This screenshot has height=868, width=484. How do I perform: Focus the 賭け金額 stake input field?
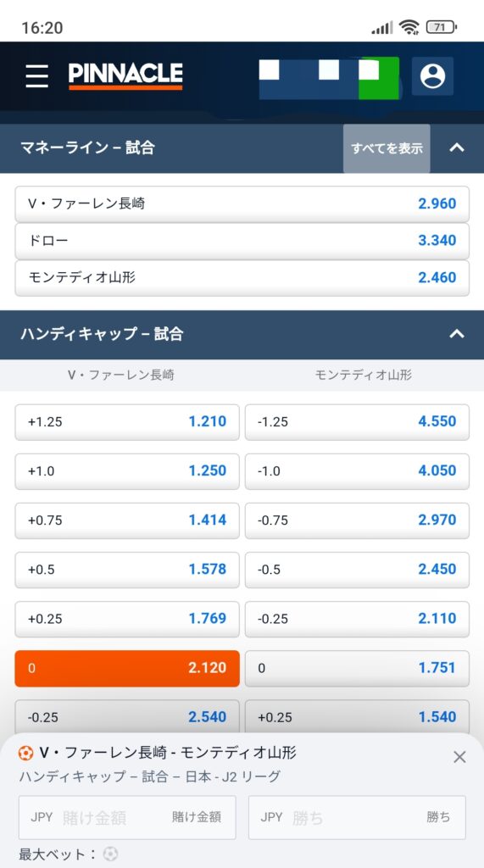(x=127, y=817)
